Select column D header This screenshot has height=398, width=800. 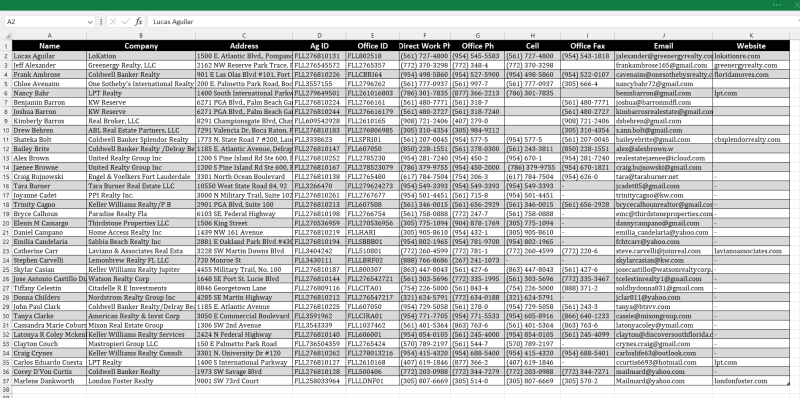coord(319,36)
